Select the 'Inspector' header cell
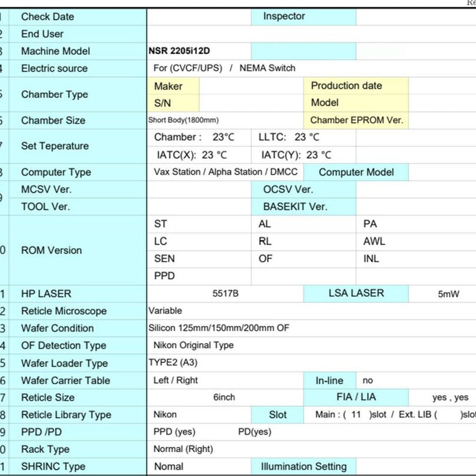 303,17
